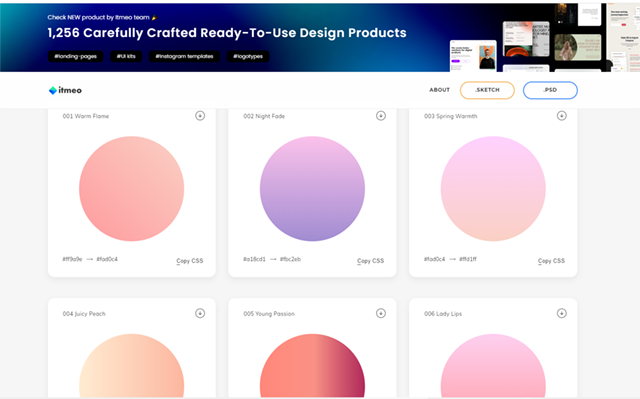Image resolution: width=640 pixels, height=399 pixels.
Task: Open the 1,256 Design Products banner headline
Action: pyautogui.click(x=227, y=33)
